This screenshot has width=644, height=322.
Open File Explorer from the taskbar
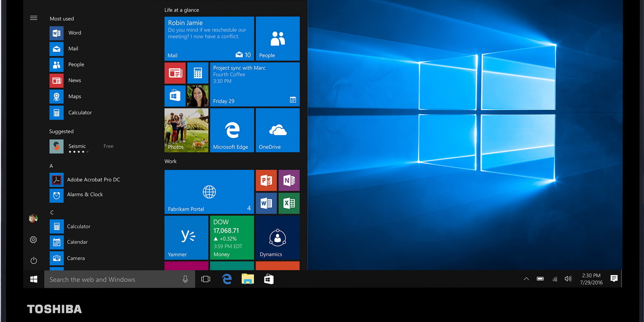[248, 279]
